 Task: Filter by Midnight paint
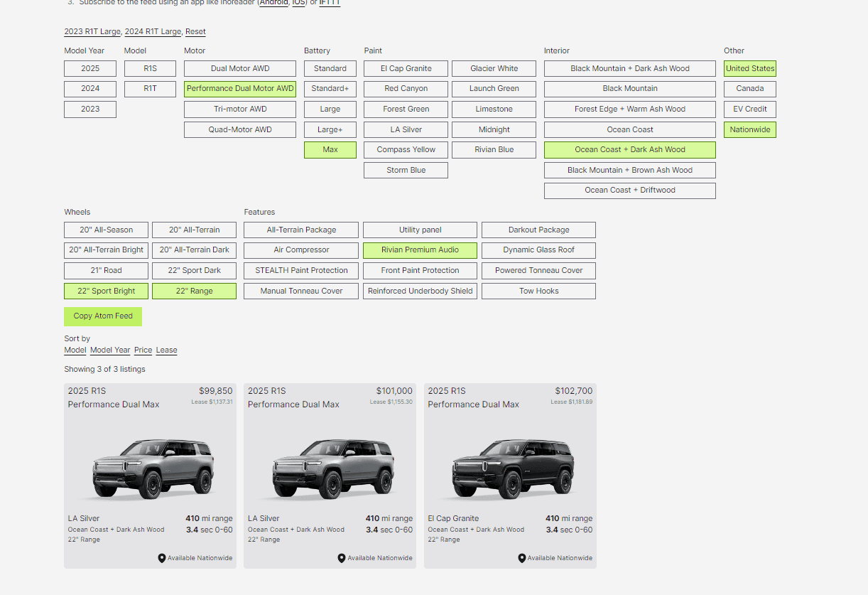(x=494, y=130)
